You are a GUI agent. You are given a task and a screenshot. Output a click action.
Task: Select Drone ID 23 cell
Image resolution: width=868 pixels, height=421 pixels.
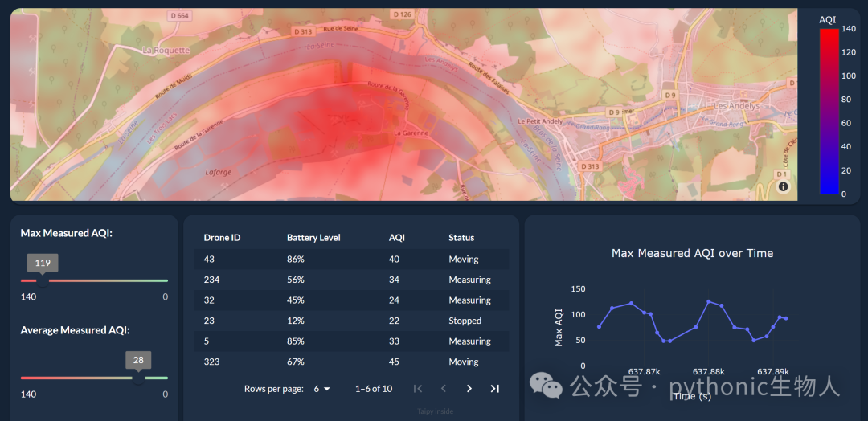click(209, 321)
